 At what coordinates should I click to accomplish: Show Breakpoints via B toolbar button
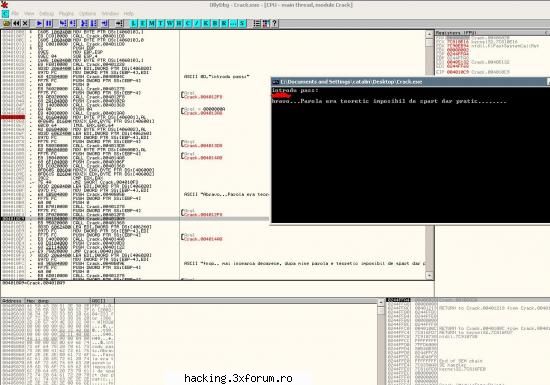[x=215, y=23]
